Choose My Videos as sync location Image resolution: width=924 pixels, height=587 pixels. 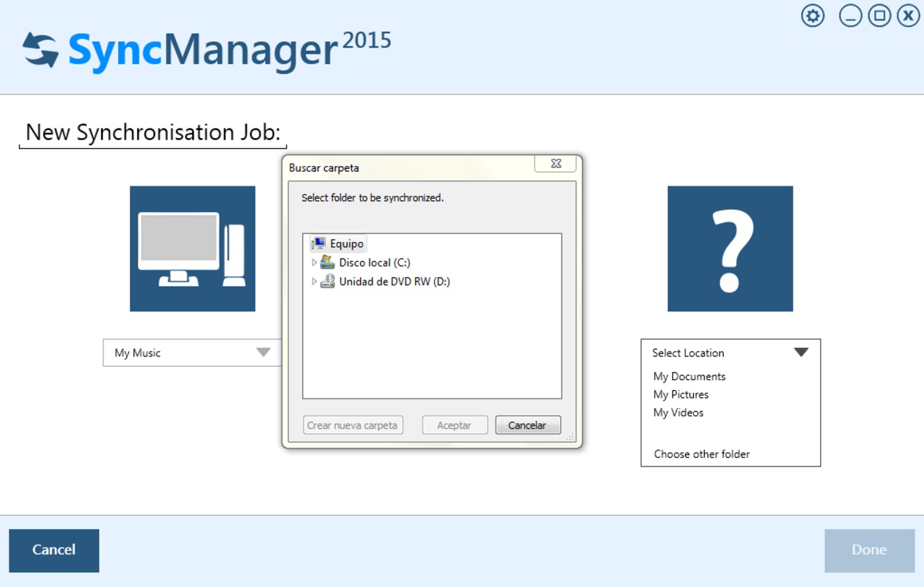click(677, 412)
